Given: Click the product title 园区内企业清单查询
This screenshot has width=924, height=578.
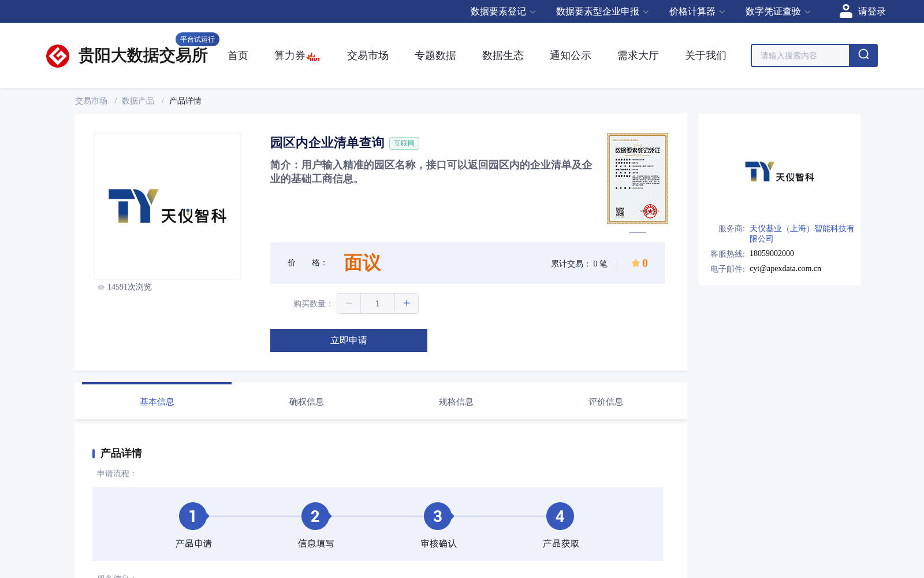Looking at the screenshot, I should point(327,143).
